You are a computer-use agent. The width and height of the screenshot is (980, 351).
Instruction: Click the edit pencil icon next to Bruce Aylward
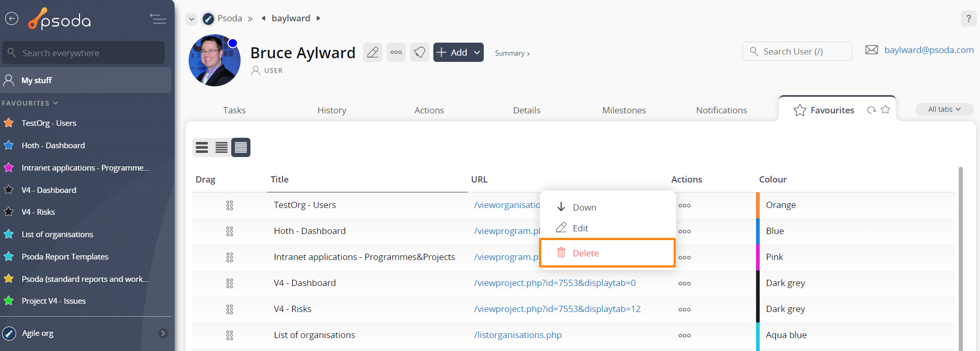click(x=373, y=52)
